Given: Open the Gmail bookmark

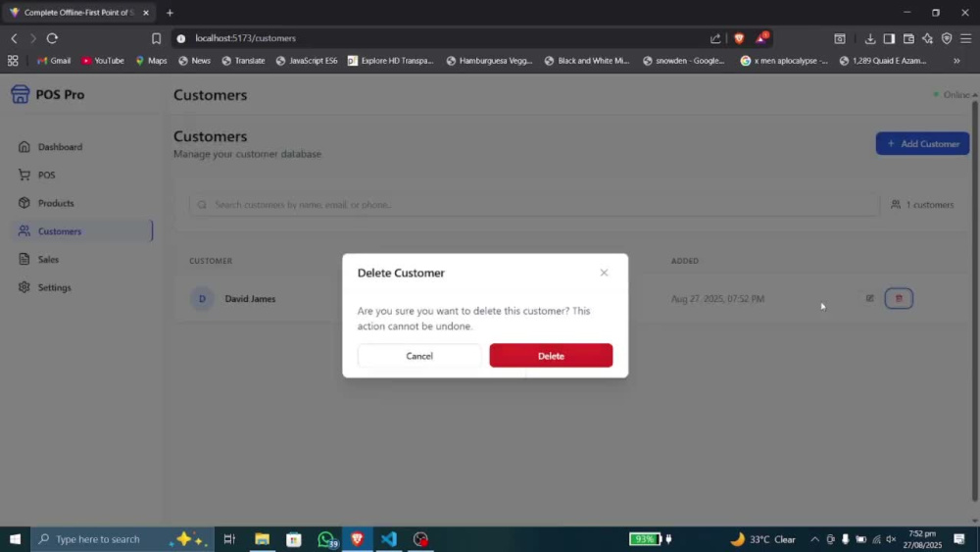Looking at the screenshot, I should pyautogui.click(x=54, y=61).
